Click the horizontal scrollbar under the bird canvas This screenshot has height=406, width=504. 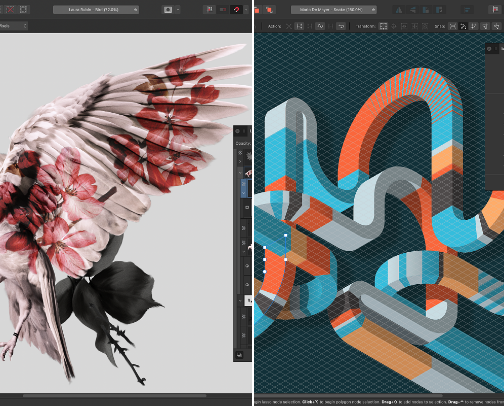point(115,396)
